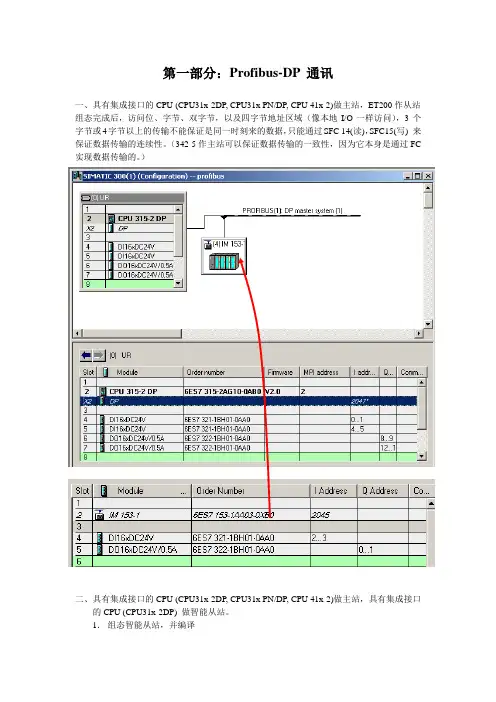Click the icon beside Module header in detail table

(x=106, y=372)
